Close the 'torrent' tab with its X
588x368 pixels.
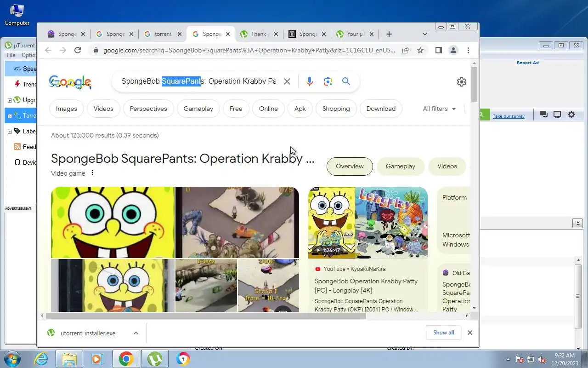180,34
